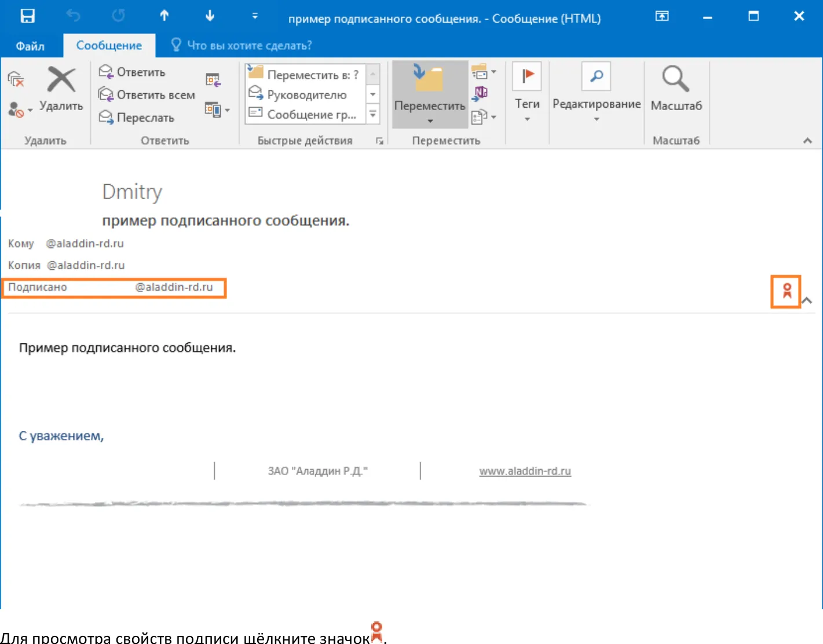Open Customize Quick Access Toolbar dropdown
This screenshot has height=644, width=823.
pos(255,16)
